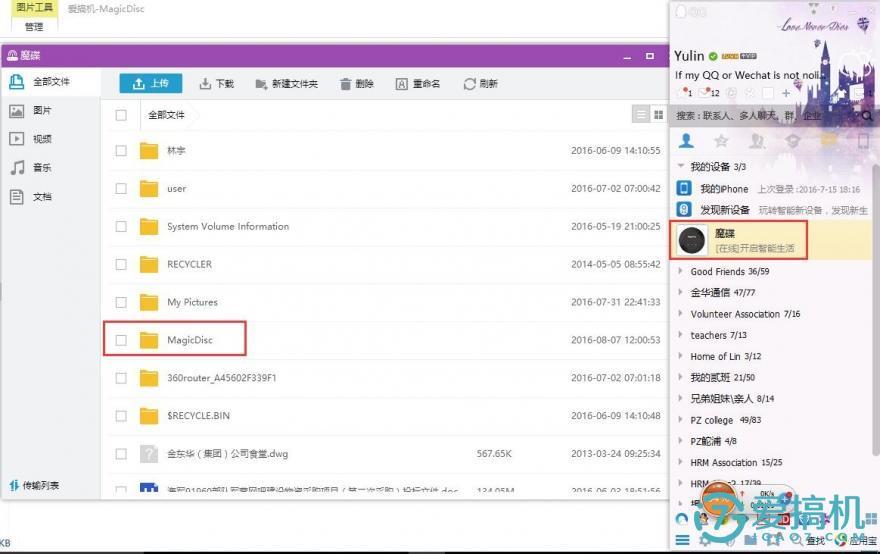Click the Rename (重命名) toolbar button

[x=418, y=84]
